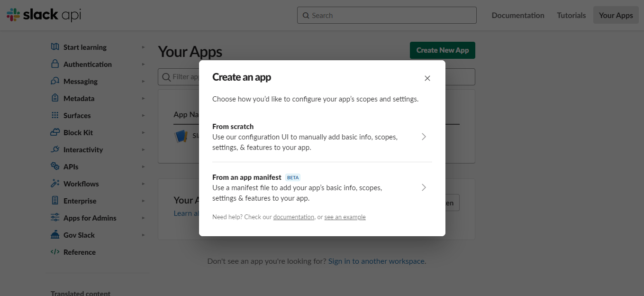Expand the APIs section arrow
This screenshot has height=296, width=644.
tap(143, 166)
